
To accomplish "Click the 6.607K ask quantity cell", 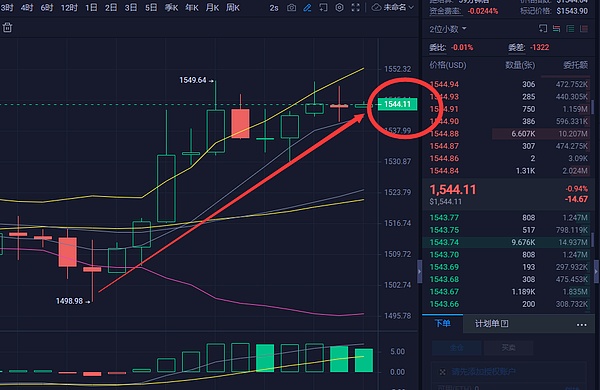I will click(523, 134).
